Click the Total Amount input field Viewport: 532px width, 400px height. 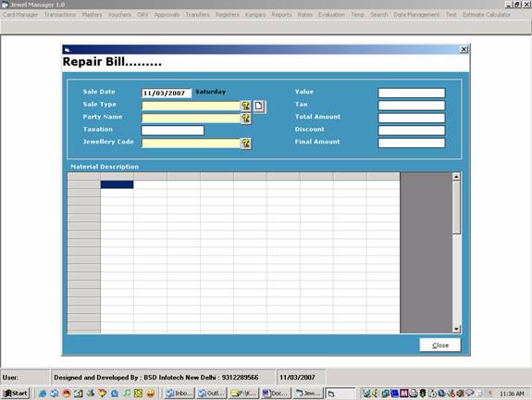411,119
